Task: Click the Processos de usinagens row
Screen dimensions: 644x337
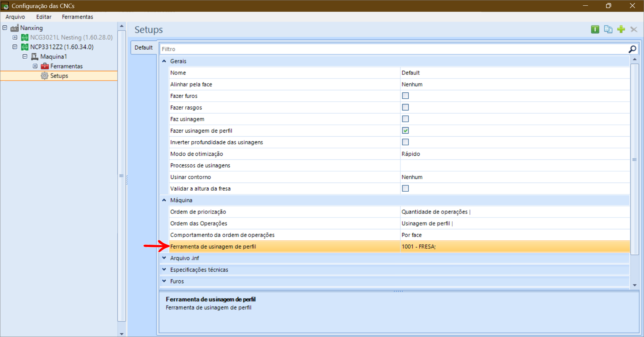Action: tap(399, 165)
